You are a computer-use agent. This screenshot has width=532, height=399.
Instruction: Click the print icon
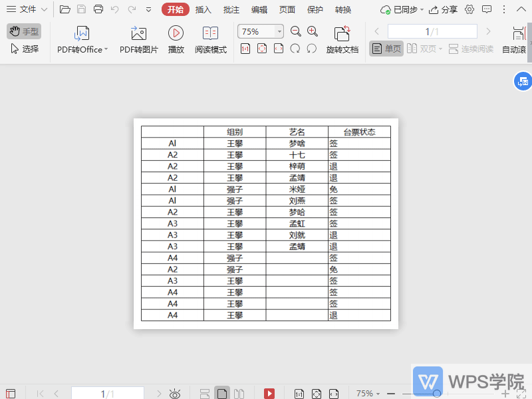tap(98, 9)
